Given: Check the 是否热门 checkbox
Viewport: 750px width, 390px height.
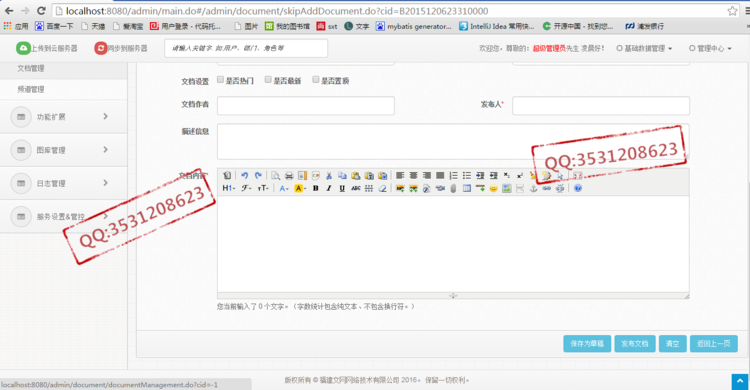Looking at the screenshot, I should (x=221, y=79).
